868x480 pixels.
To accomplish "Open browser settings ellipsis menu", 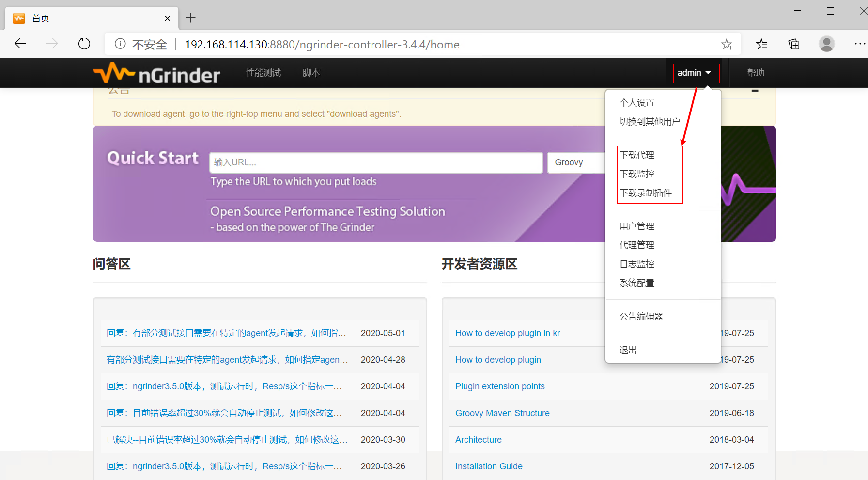I will [x=859, y=44].
